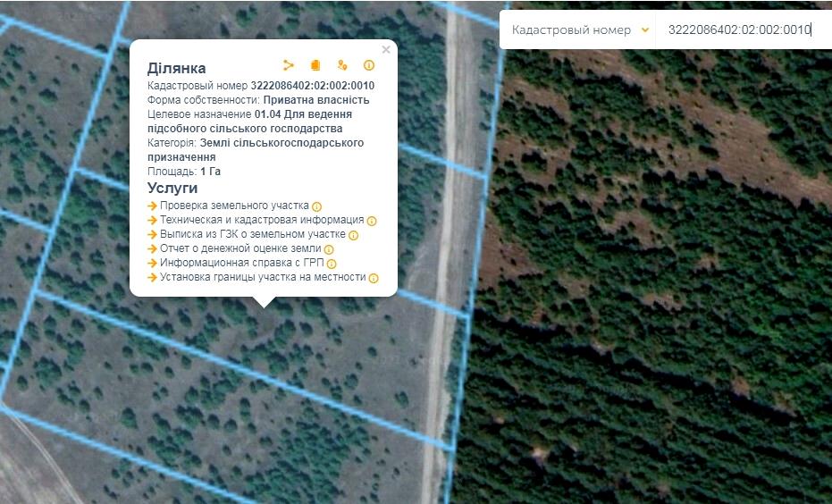
Task: Click the cadastral number search input field
Action: [742, 29]
